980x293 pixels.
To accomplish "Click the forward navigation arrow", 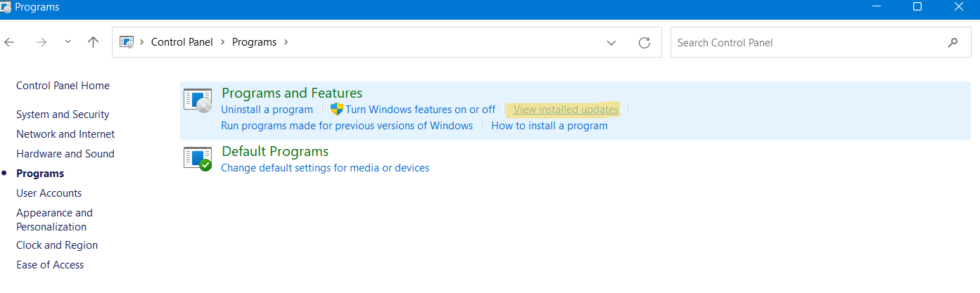I will pos(42,42).
